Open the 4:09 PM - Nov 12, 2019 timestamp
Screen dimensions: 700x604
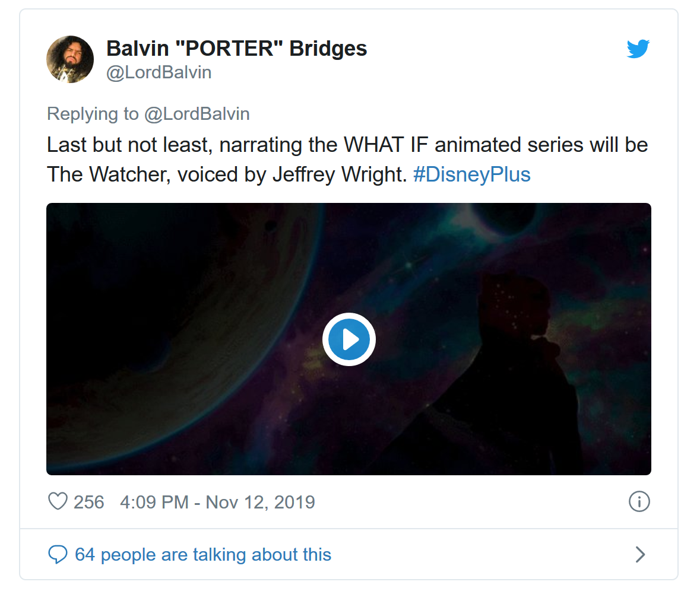tap(217, 503)
